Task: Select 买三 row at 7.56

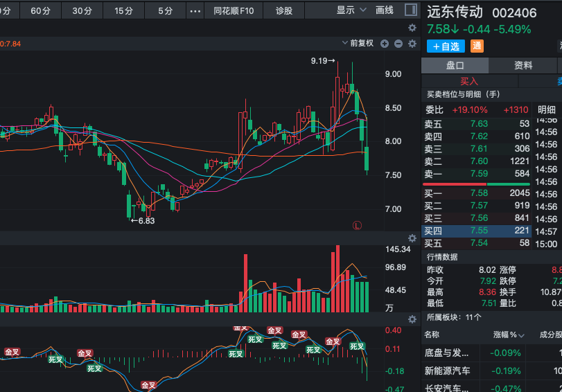Action: click(477, 218)
